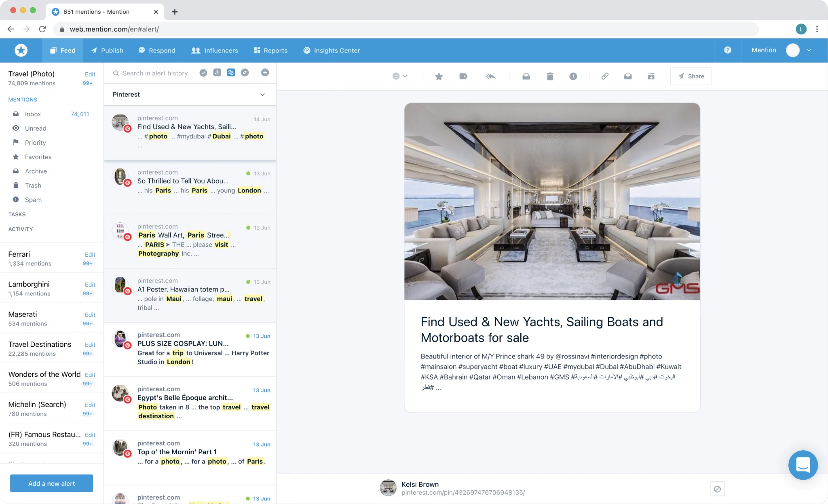Click mark-all-as-read checkmark icon
Image resolution: width=828 pixels, height=504 pixels.
click(203, 73)
